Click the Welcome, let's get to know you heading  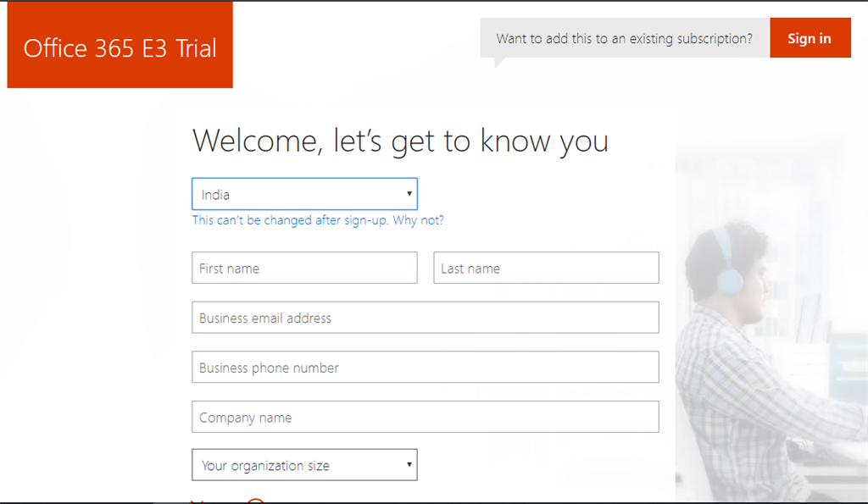pos(401,141)
